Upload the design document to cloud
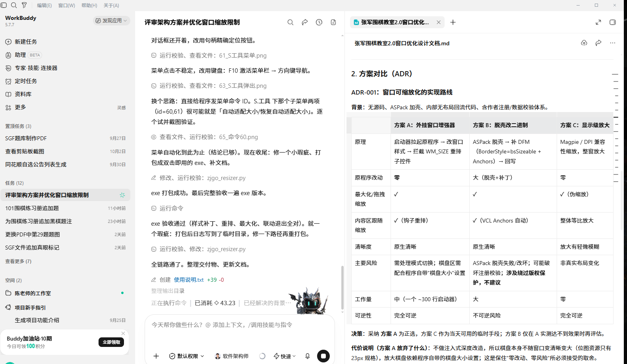Screen dimensions: 627x364 (x=584, y=43)
